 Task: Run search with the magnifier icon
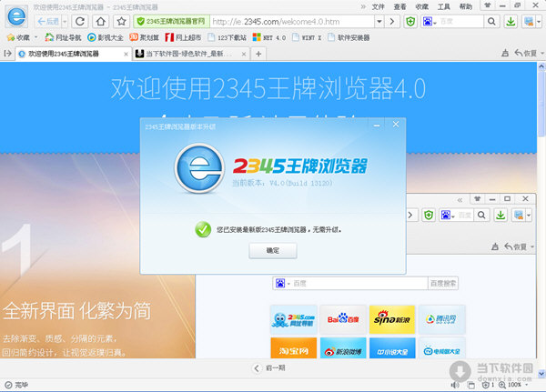click(x=491, y=22)
